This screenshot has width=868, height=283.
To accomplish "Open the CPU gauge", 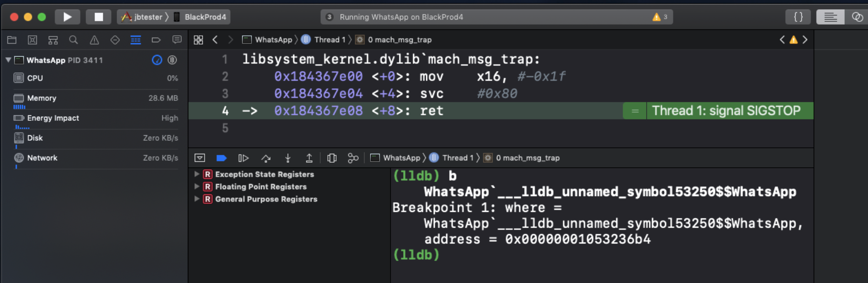I will click(96, 78).
